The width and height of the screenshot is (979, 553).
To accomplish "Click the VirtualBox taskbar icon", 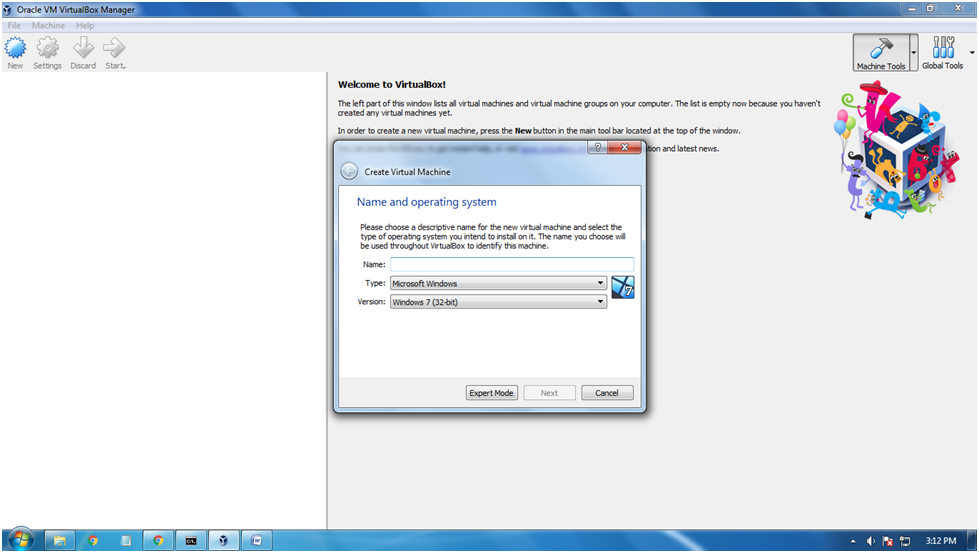I will pyautogui.click(x=224, y=541).
